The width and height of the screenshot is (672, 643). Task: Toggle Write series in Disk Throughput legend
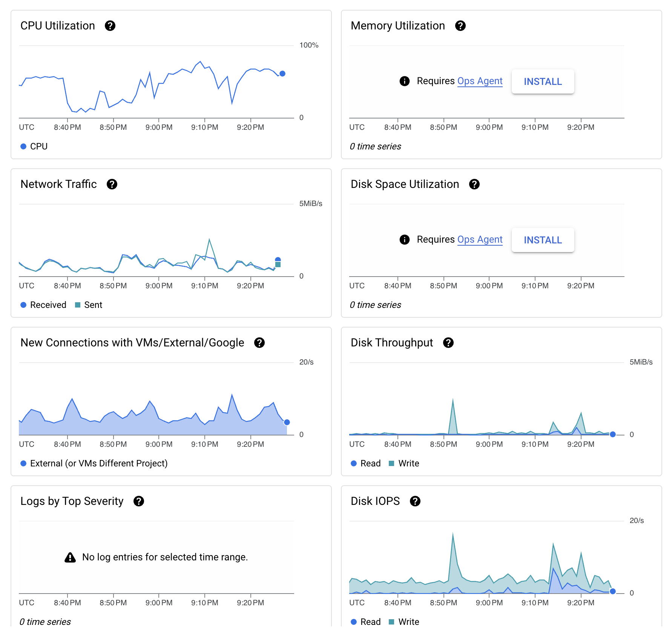pyautogui.click(x=404, y=463)
